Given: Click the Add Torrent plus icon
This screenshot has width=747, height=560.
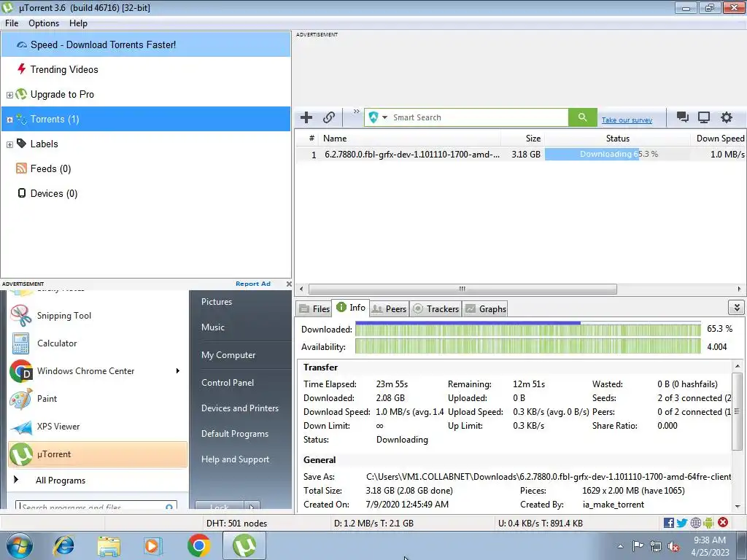Looking at the screenshot, I should (x=306, y=117).
